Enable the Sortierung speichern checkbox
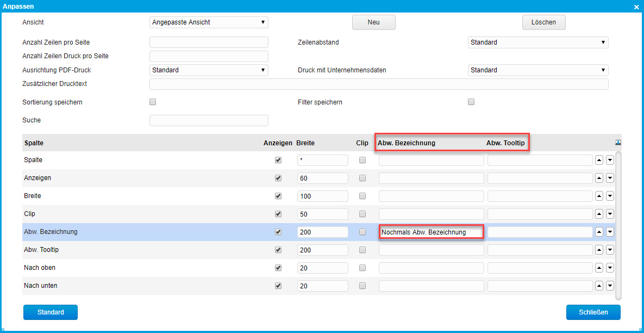 click(153, 102)
